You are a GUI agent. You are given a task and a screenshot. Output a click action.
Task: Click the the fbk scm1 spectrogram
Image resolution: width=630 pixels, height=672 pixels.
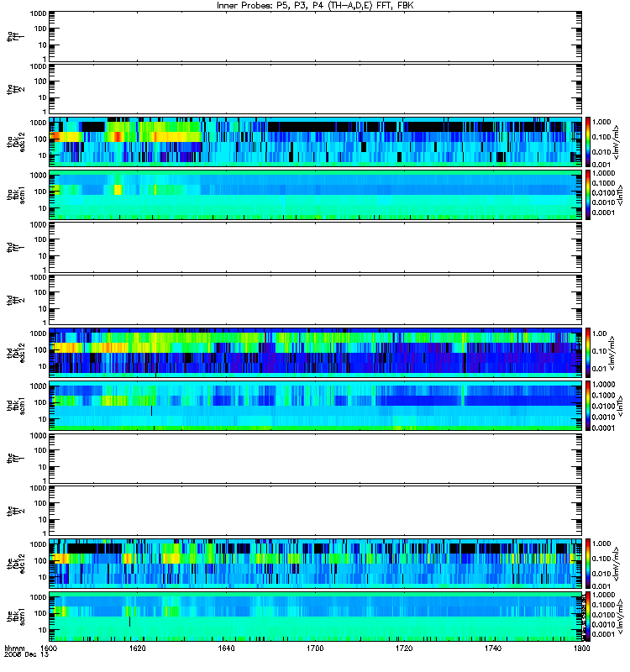coord(315,617)
